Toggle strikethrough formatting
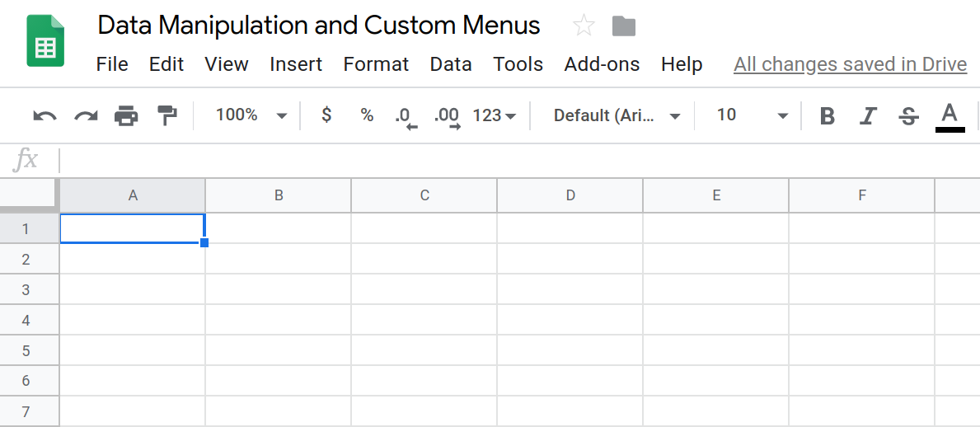This screenshot has width=980, height=427. click(x=909, y=116)
